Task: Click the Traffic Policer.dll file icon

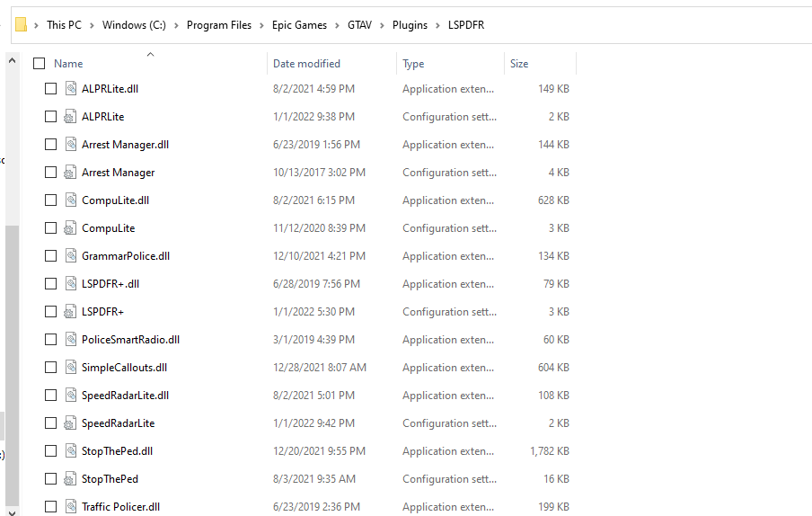Action: pos(71,507)
